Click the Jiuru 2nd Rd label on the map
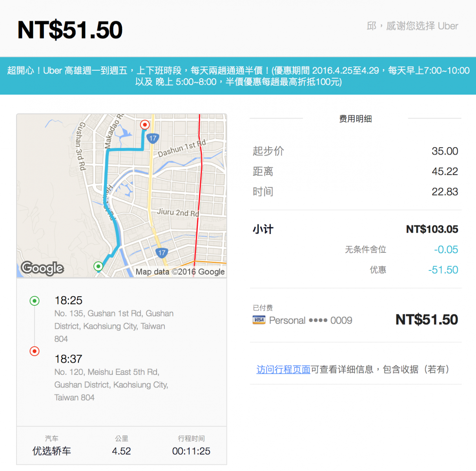The height and width of the screenshot is (471, 476). [178, 212]
